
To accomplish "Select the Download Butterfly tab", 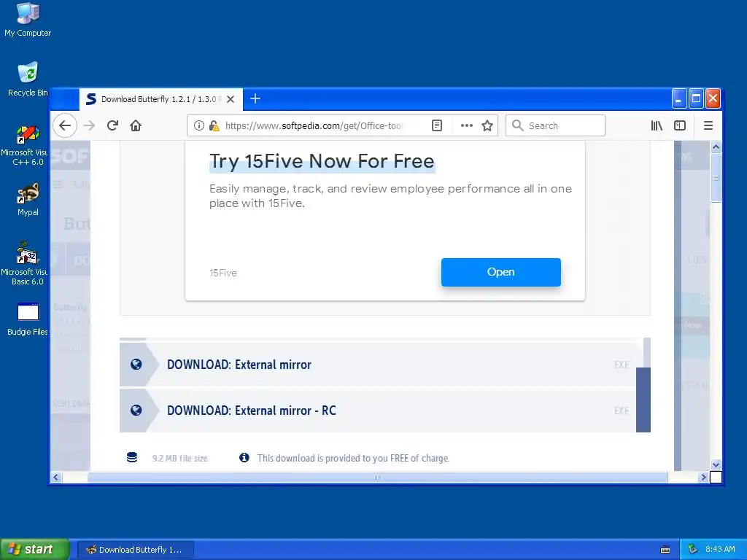I will pos(161,99).
